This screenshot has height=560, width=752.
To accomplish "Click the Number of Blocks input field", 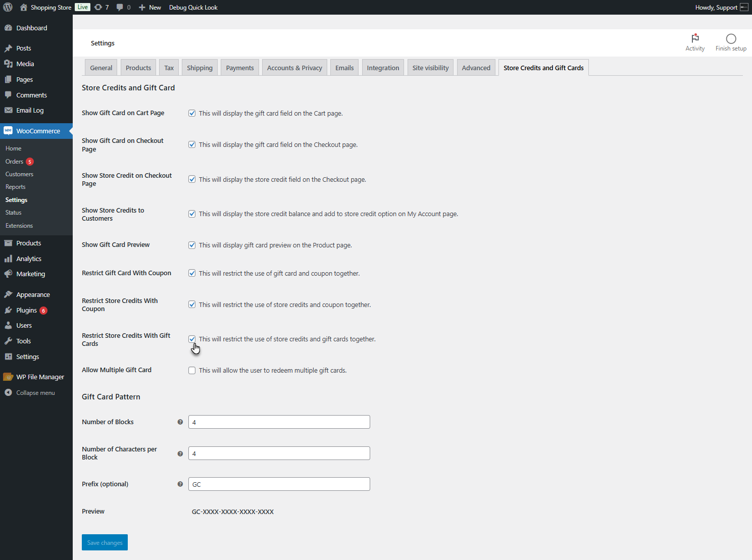I will tap(279, 422).
